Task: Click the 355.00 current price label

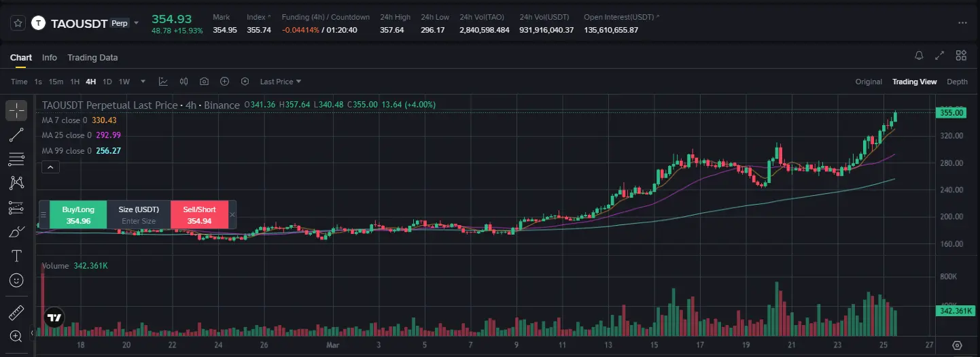Action: 951,113
